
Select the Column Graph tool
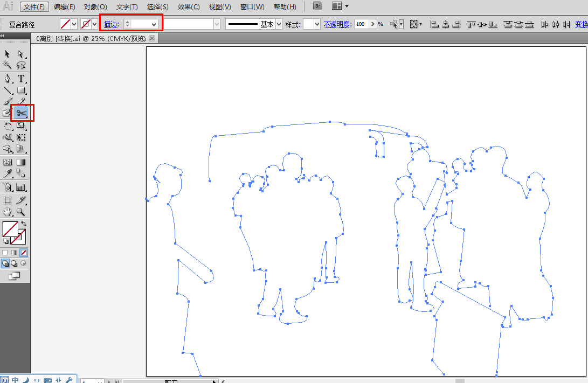20,187
